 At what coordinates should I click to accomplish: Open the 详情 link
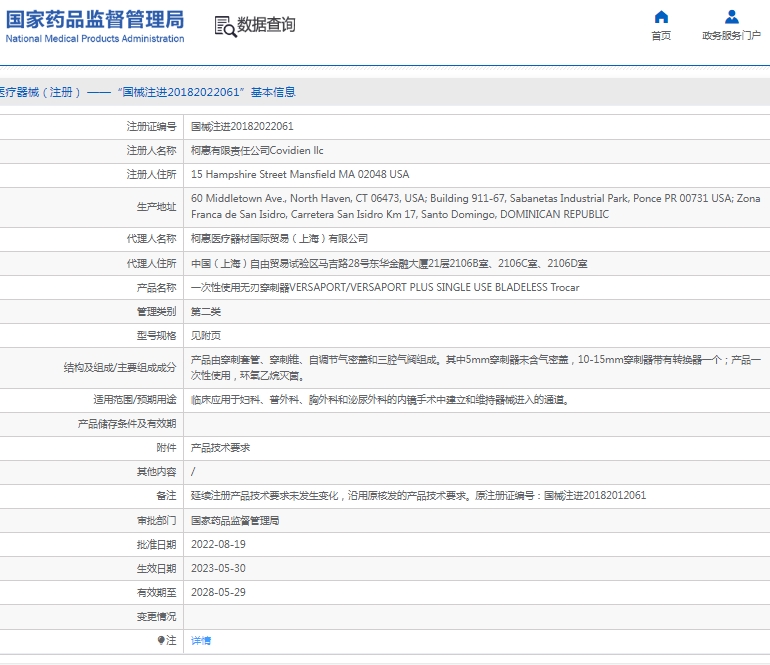[201, 640]
